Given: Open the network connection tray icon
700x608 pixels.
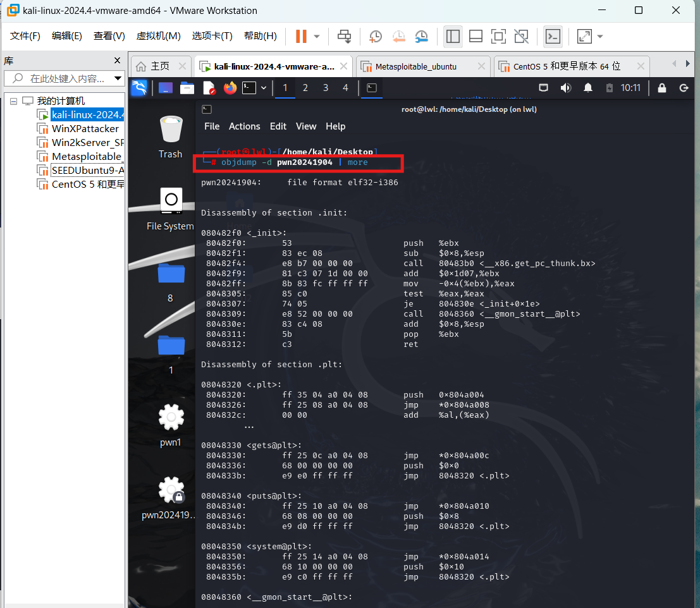Looking at the screenshot, I should coord(543,88).
